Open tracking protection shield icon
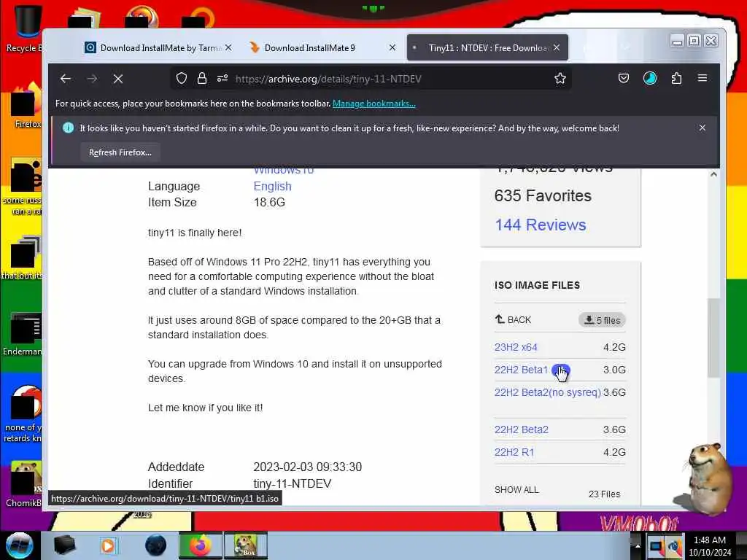Screen dimensions: 747x560 tap(182, 79)
